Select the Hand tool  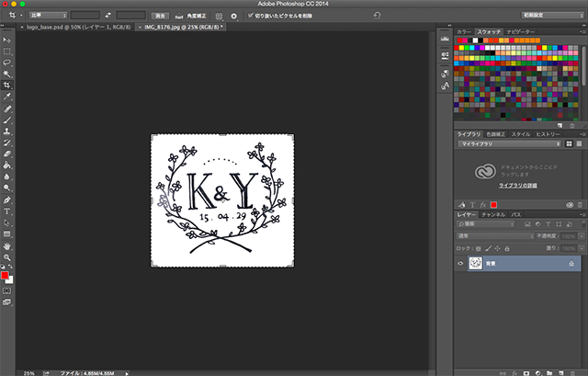click(6, 246)
